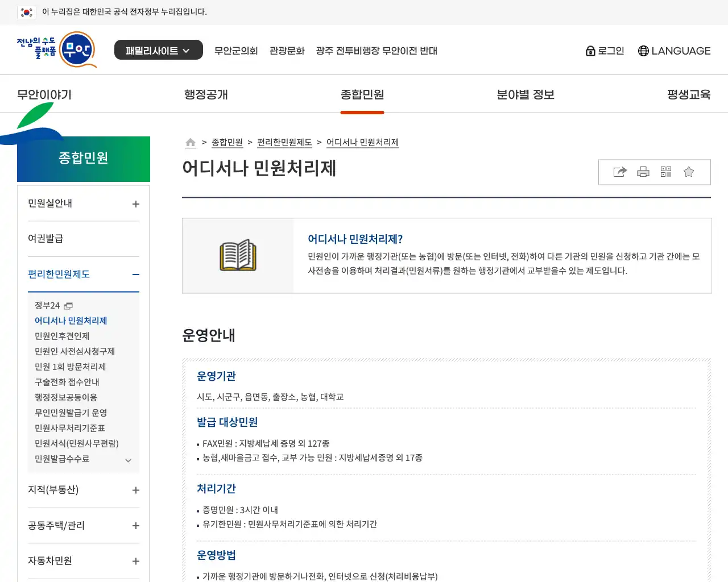The image size is (728, 582).
Task: Expand the 민원실안내 sidebar section
Action: (136, 204)
